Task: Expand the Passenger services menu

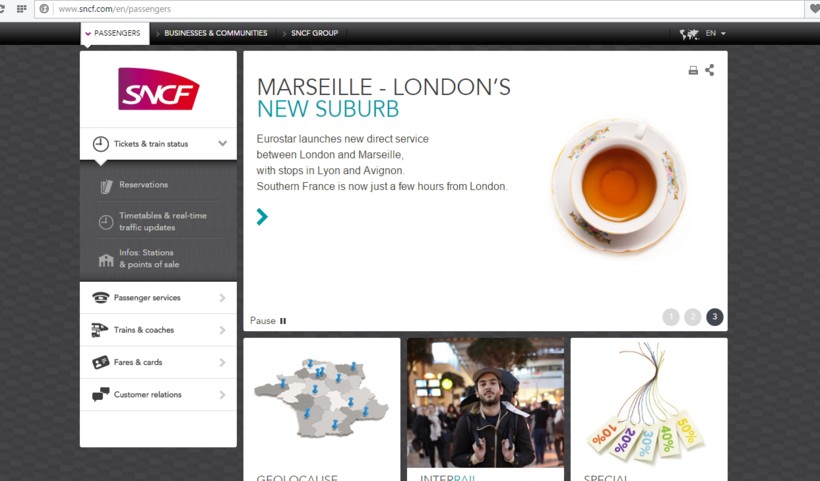Action: pos(158,297)
